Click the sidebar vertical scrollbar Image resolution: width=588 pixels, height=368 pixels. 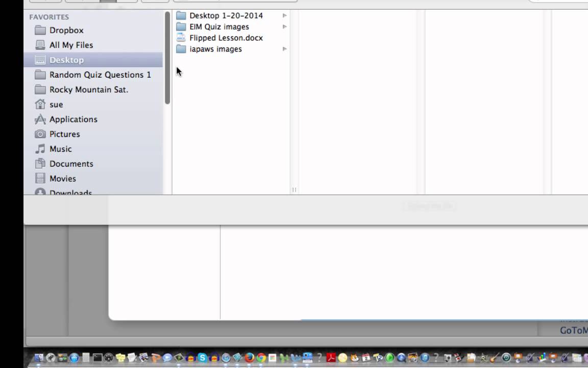coord(167,58)
